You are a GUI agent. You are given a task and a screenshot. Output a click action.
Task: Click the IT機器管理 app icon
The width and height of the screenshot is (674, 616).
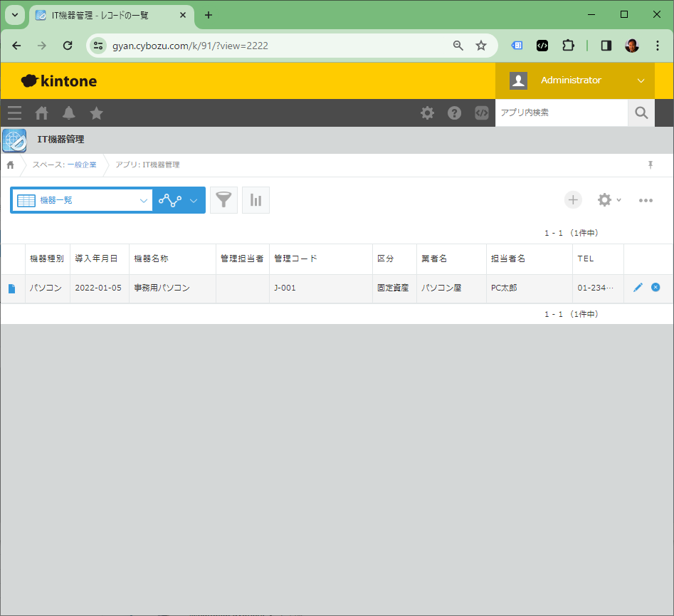(15, 140)
